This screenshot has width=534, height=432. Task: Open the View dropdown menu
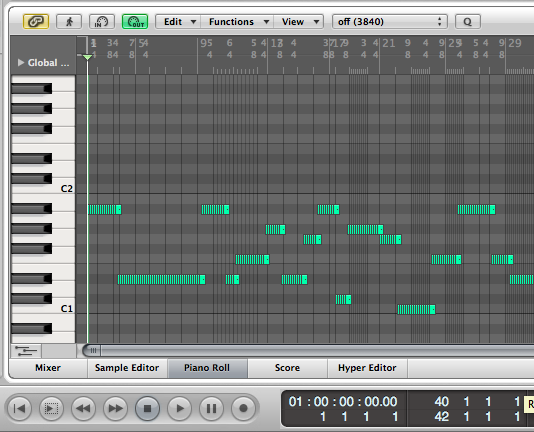coord(299,22)
